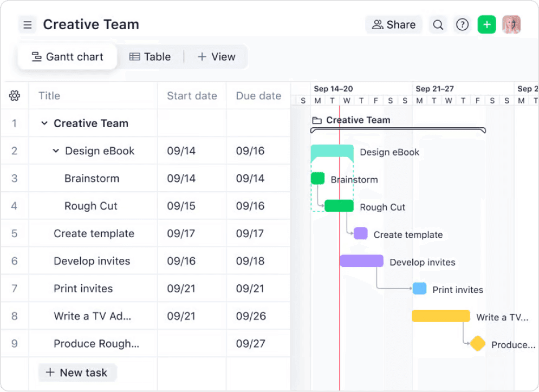Screen dimensions: 539x392
Task: Click the Creative Team folder icon in Gantt
Action: pyautogui.click(x=316, y=120)
